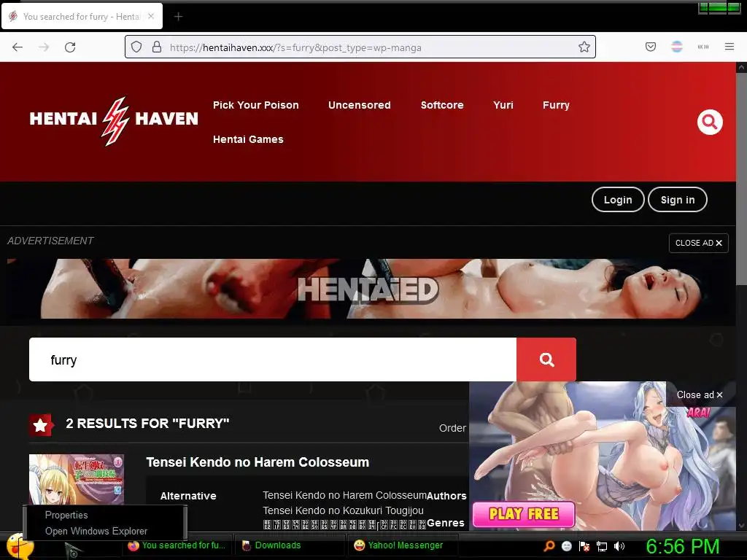The width and height of the screenshot is (747, 560).
Task: Click the 'Tensei Kendo no Kozukuri Tougijou' text
Action: click(x=343, y=510)
